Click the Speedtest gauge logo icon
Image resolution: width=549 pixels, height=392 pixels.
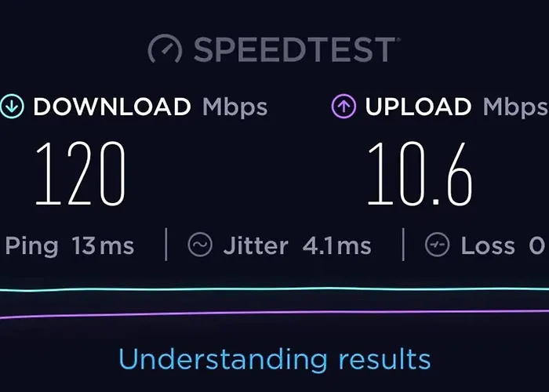165,49
